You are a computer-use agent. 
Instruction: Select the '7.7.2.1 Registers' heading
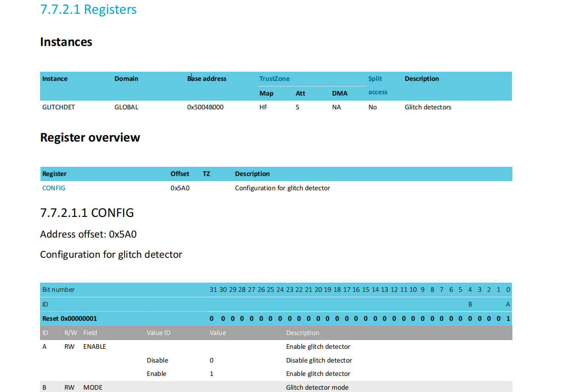coord(88,9)
